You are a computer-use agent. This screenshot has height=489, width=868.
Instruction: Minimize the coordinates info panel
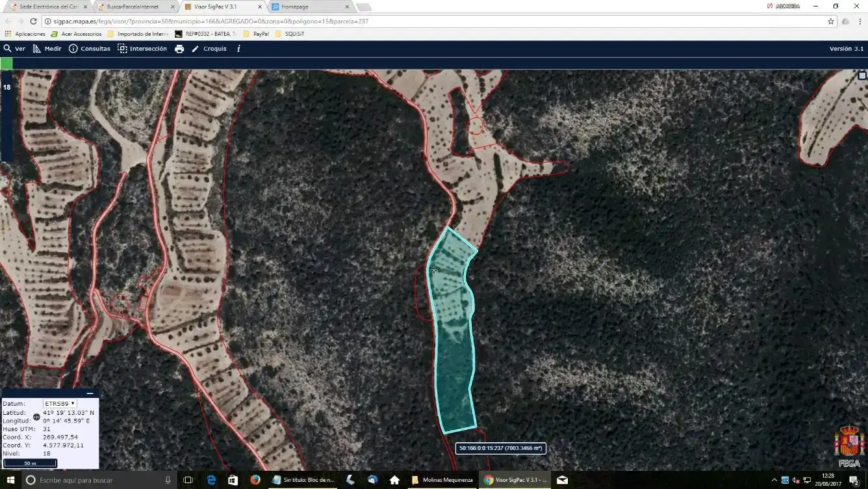[90, 393]
